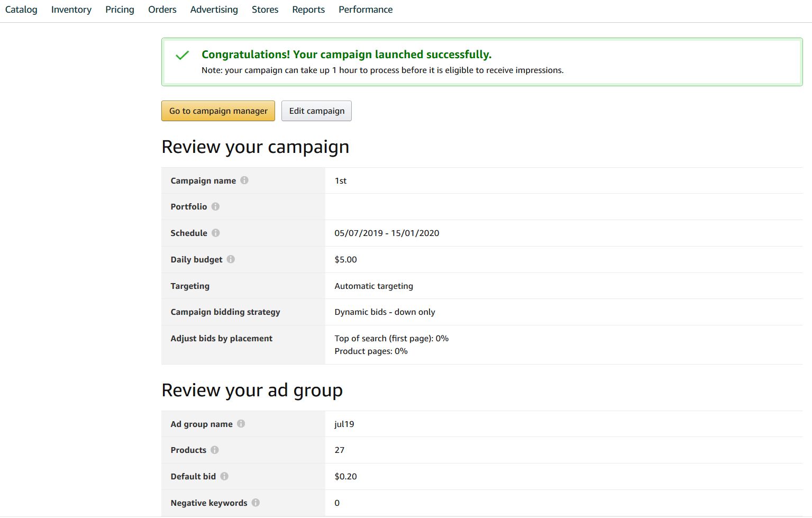The width and height of the screenshot is (812, 518).
Task: Open the Stores menu
Action: pos(265,10)
